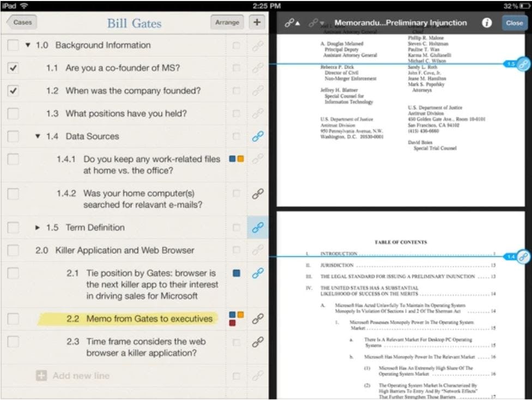Open document info with the (i) icon
The width and height of the screenshot is (532, 400).
click(x=487, y=23)
